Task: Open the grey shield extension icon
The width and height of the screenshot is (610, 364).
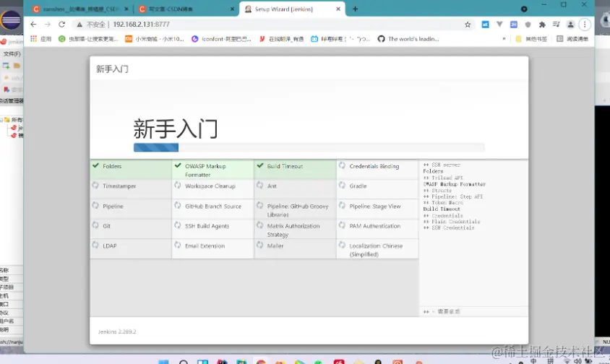Action: (528, 25)
